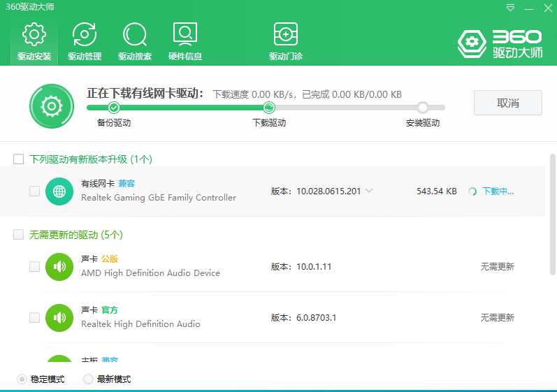
Task: Select the 最新模式 radio button
Action: (x=88, y=379)
